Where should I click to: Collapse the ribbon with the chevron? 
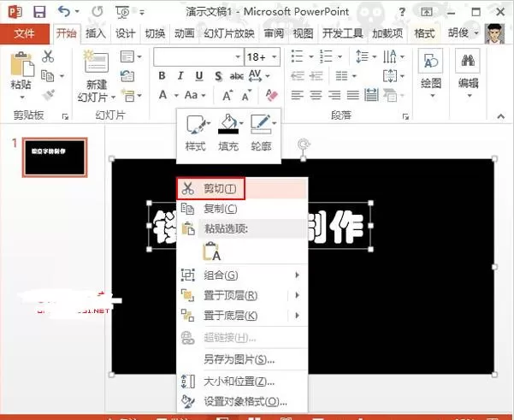click(500, 115)
